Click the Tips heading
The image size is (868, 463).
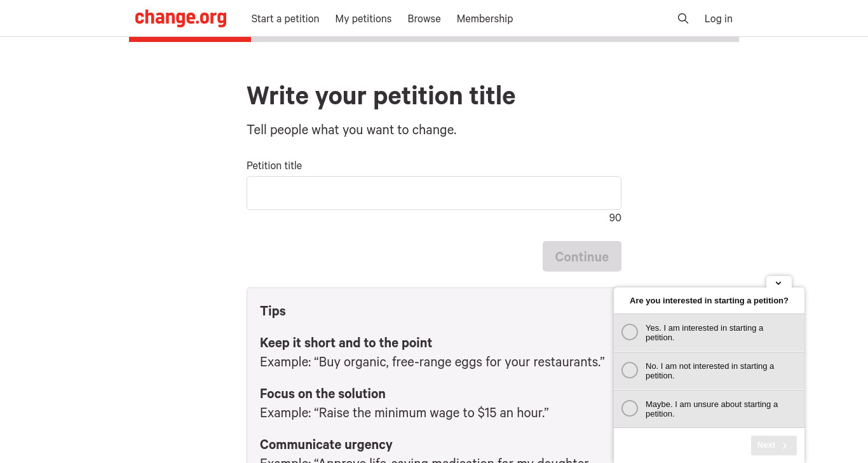click(273, 311)
